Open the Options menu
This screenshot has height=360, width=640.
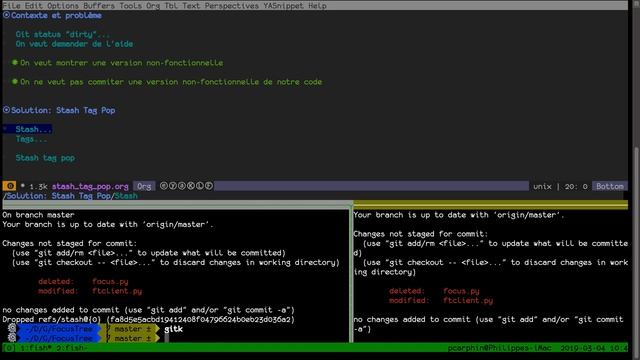tap(63, 6)
